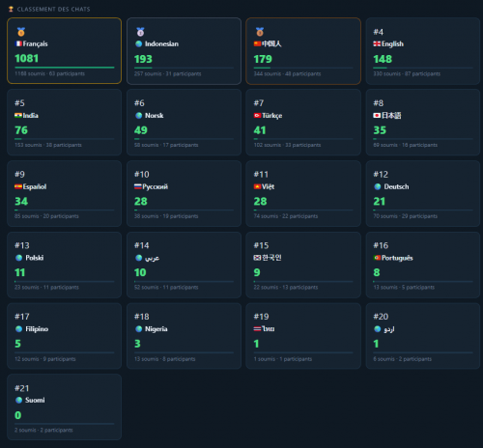Screen dimensions: 483x448
Task: Click the Nigeria language name
Action: [156, 329]
